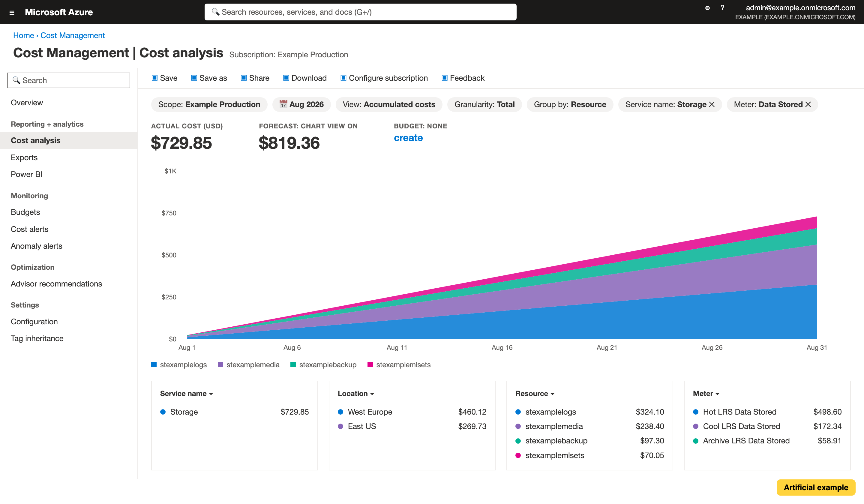The image size is (864, 504).
Task: Select Cool LRS Data Stored meter row
Action: (x=767, y=426)
